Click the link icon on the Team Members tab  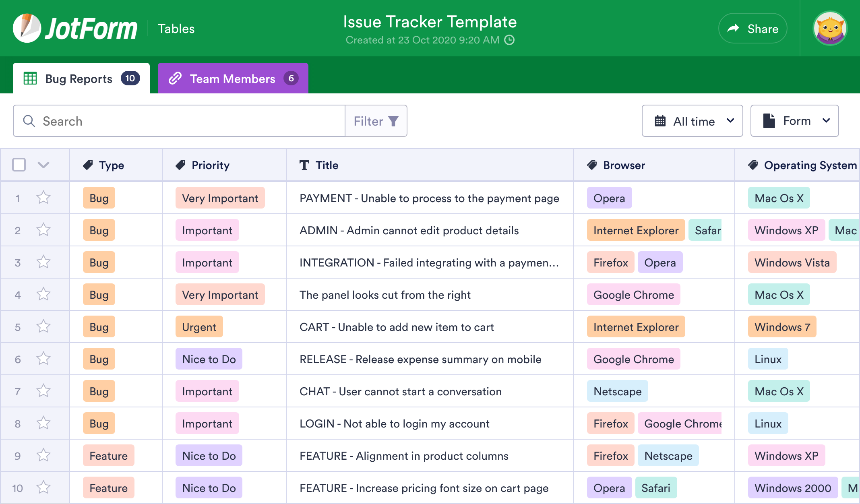pyautogui.click(x=175, y=78)
